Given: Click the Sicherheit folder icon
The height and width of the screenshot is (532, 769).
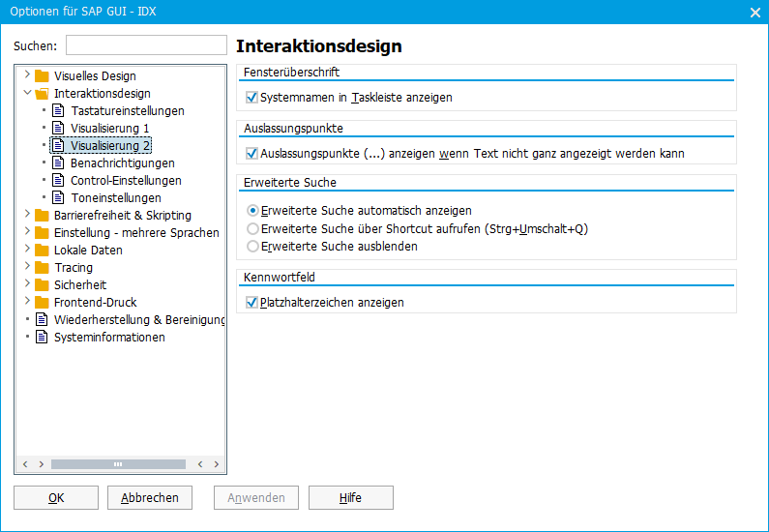Looking at the screenshot, I should point(42,285).
